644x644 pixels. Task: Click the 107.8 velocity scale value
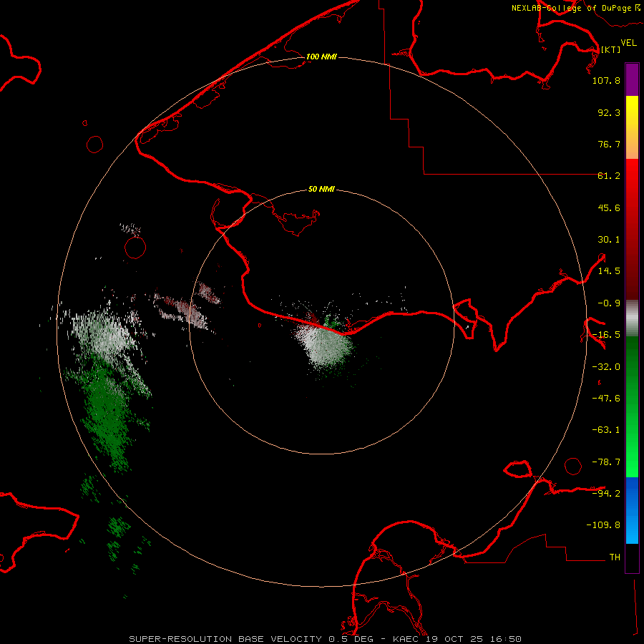click(606, 81)
